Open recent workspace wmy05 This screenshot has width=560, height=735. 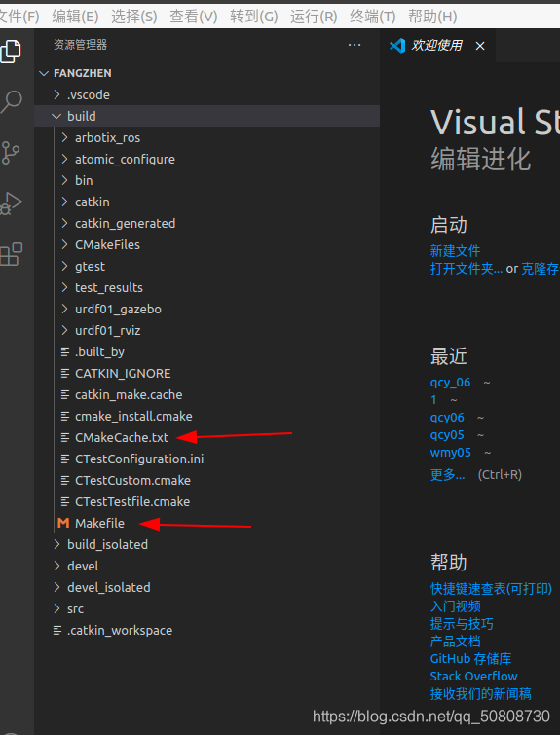coord(451,453)
